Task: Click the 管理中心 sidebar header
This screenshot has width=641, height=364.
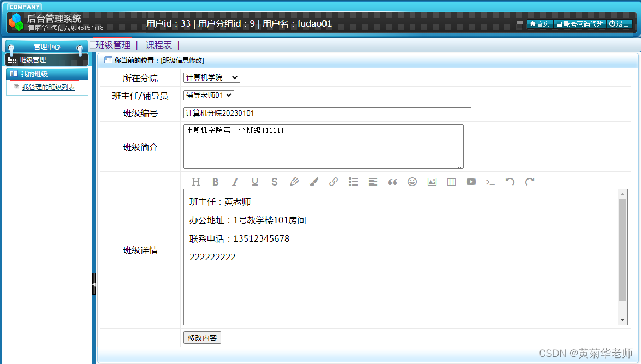Action: click(x=46, y=46)
